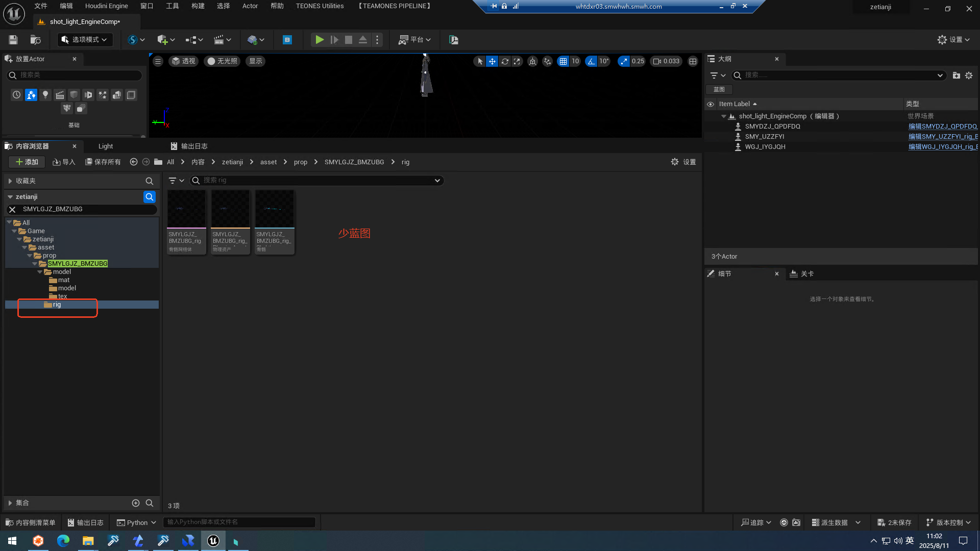The height and width of the screenshot is (551, 980).
Task: Open the Lights category in Place Actor
Action: pos(45,95)
